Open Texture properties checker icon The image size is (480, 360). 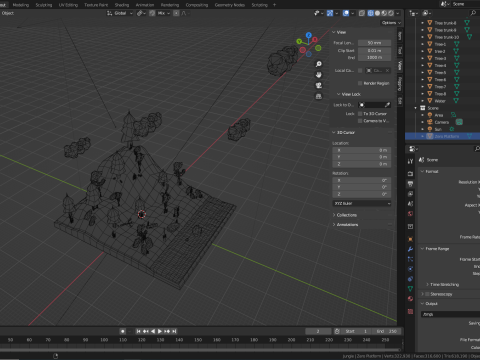click(x=410, y=311)
